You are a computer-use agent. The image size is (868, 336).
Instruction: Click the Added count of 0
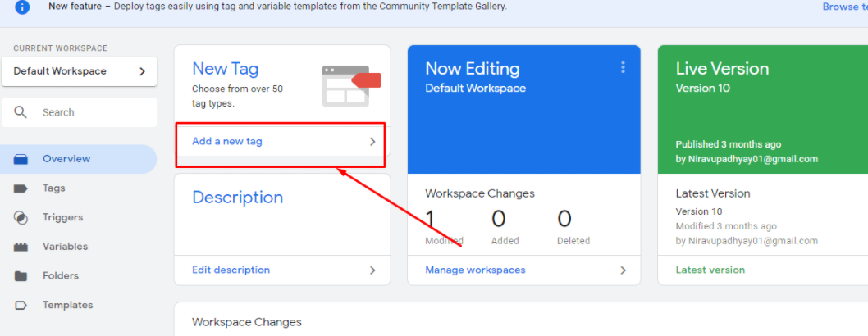498,220
